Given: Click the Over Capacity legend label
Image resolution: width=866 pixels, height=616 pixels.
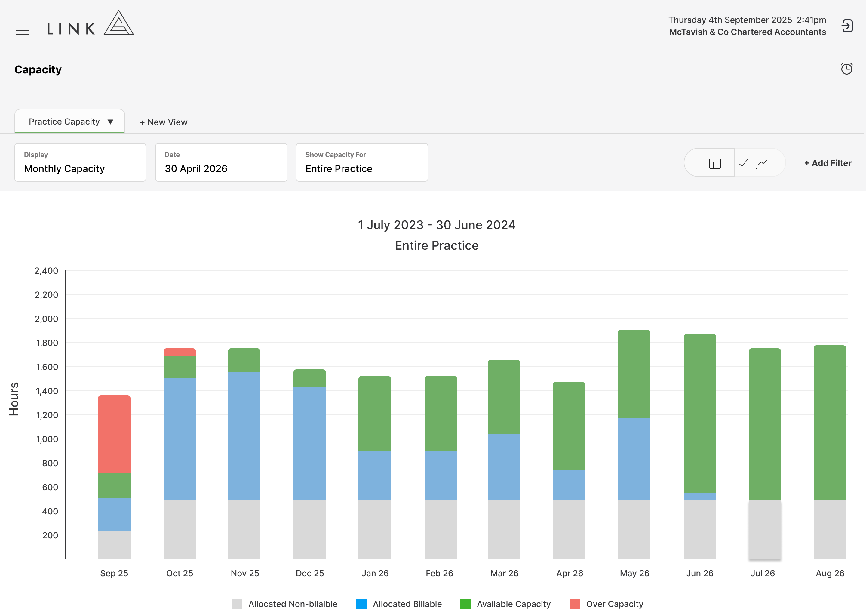Looking at the screenshot, I should pos(615,604).
